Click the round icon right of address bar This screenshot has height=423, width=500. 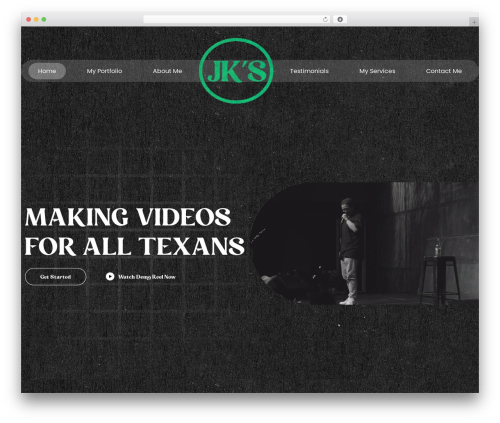point(340,19)
